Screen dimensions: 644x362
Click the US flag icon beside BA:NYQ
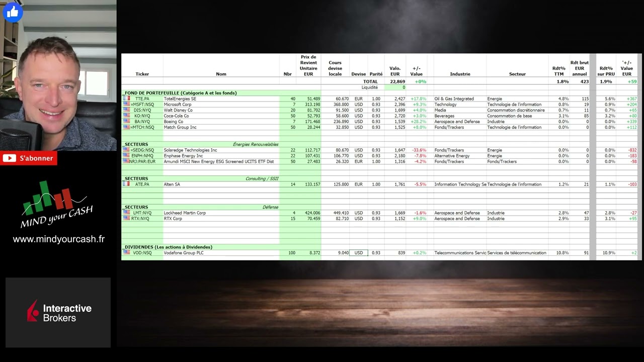click(x=126, y=121)
